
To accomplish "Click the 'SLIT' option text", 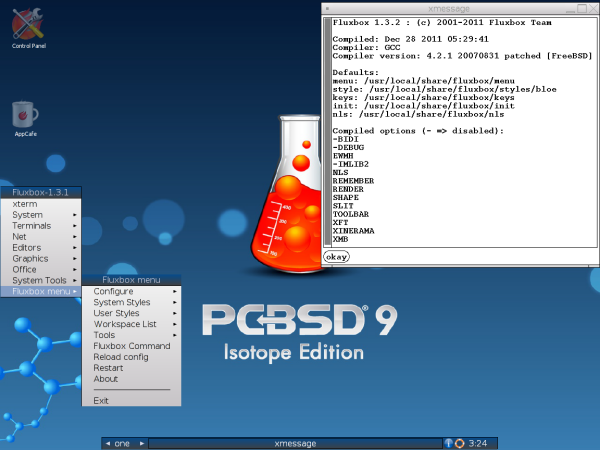I will (343, 206).
